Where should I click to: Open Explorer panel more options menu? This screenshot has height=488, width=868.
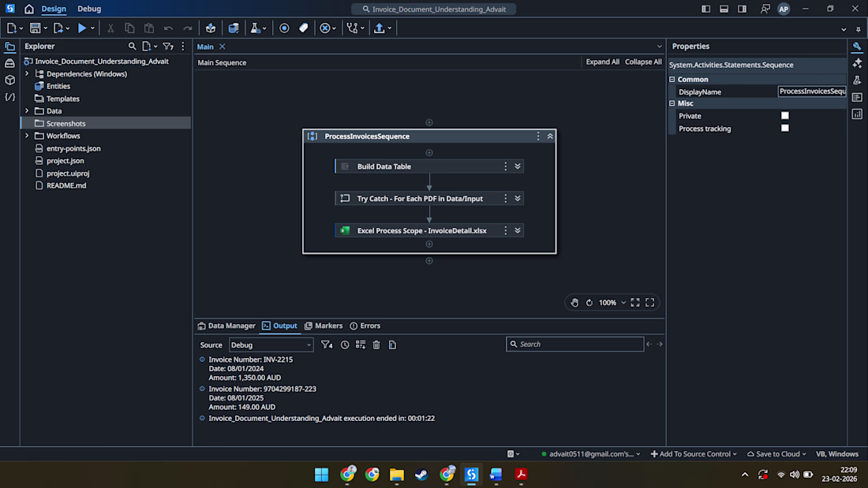coord(183,47)
